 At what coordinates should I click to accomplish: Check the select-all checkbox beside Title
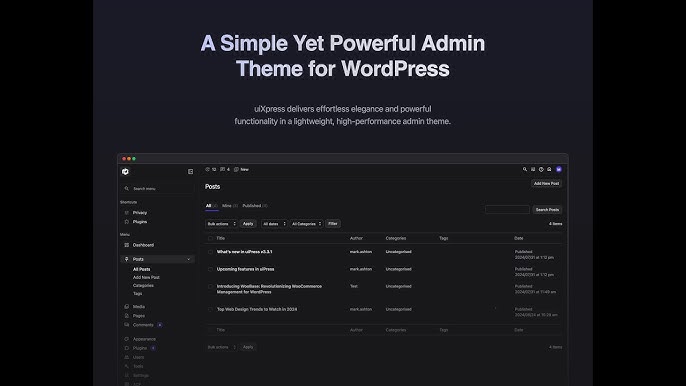click(x=210, y=239)
